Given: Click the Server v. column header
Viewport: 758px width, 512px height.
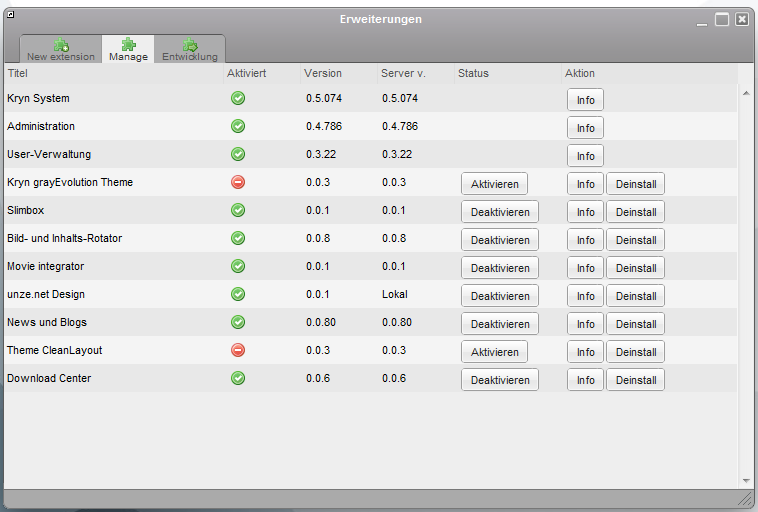Looking at the screenshot, I should 416,73.
